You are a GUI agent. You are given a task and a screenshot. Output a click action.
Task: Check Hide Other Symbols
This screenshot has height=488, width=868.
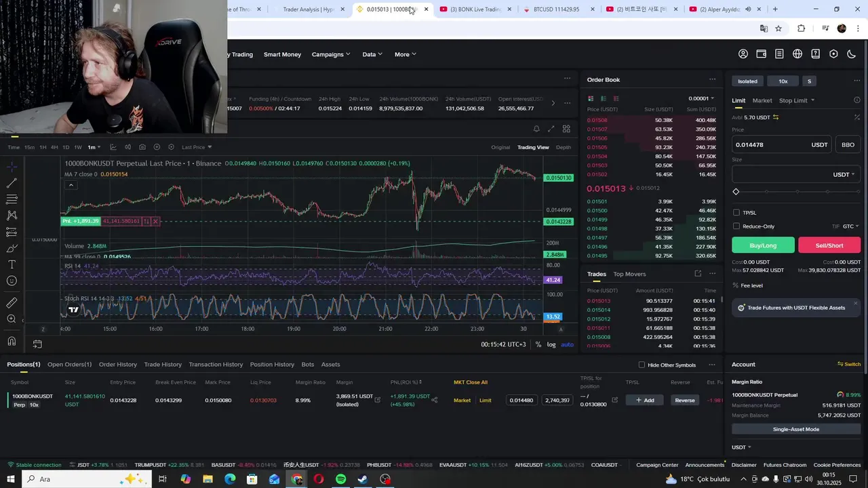point(642,365)
